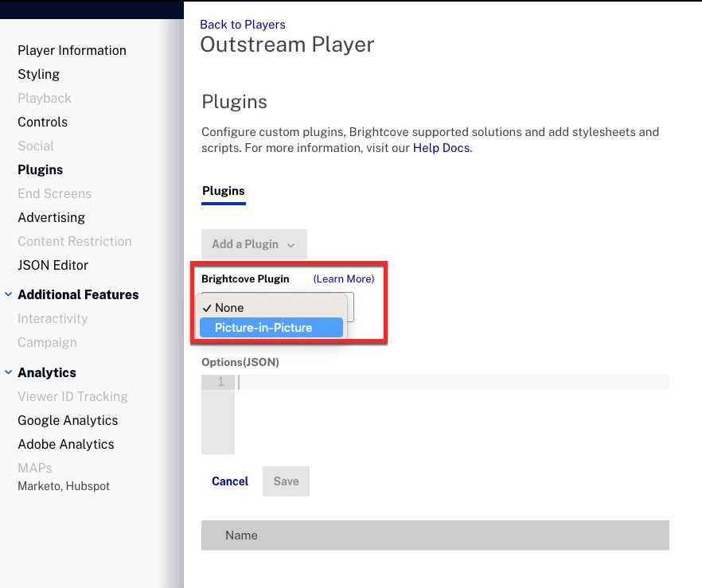Image resolution: width=702 pixels, height=588 pixels.
Task: Switch to the Plugins tab
Action: tap(223, 191)
